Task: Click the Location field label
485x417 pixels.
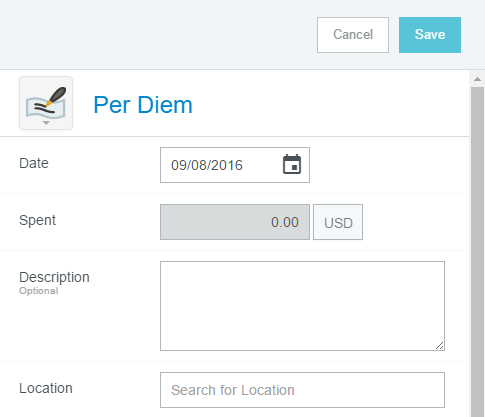Action: [46, 388]
